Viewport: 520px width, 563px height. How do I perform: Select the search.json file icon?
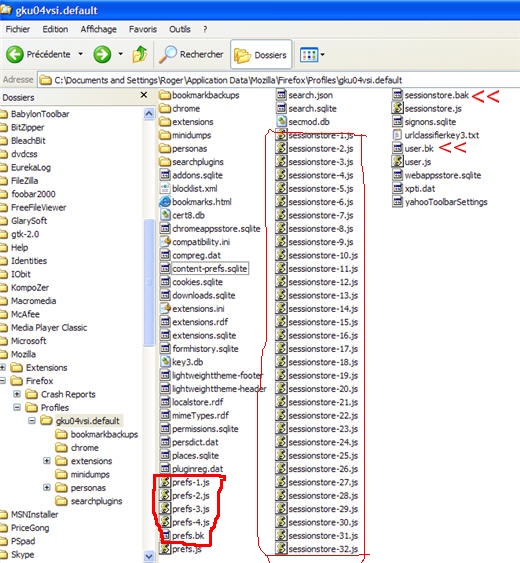click(281, 95)
